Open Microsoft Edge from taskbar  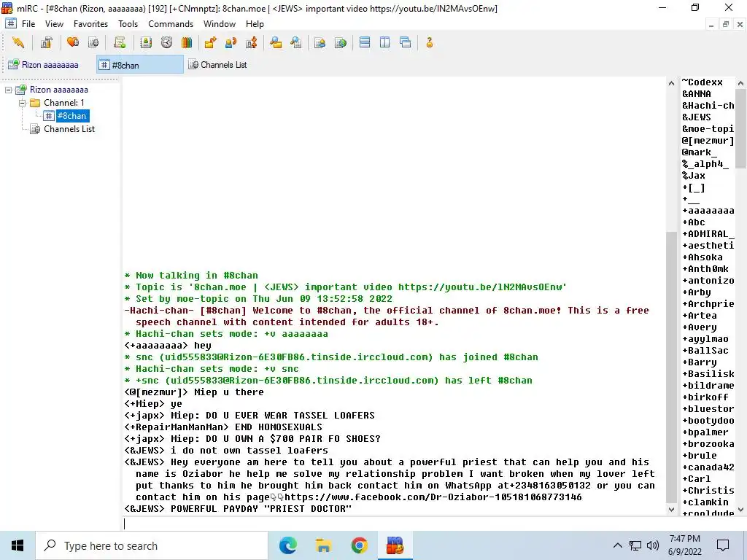pos(287,545)
